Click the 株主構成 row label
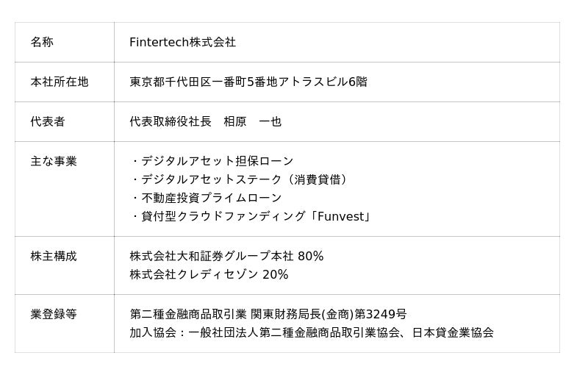588x375 pixels. pyautogui.click(x=54, y=257)
